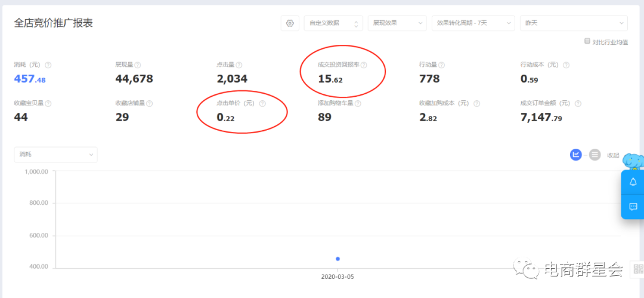Click the 全店竞价推广报表 title

[x=54, y=23]
